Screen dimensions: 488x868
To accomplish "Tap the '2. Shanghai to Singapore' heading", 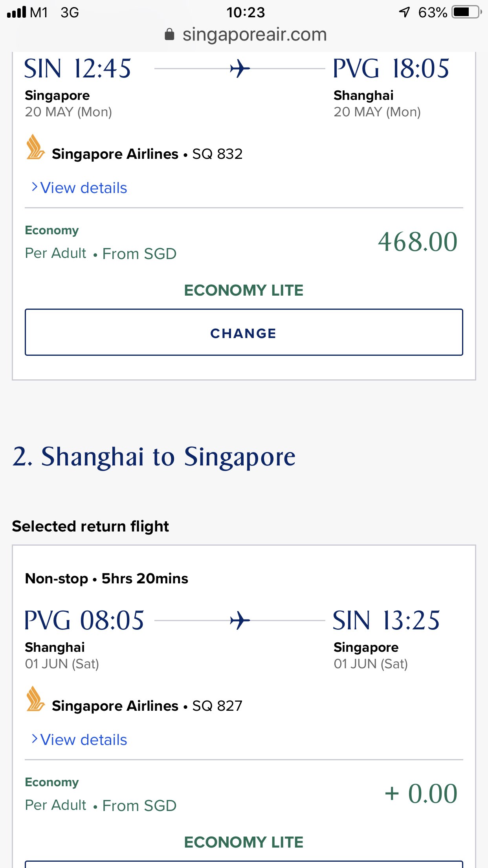I will click(154, 457).
